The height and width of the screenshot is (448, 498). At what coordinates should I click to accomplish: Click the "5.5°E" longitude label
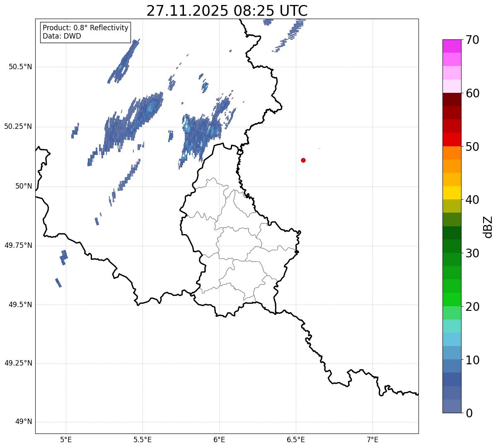click(x=143, y=439)
